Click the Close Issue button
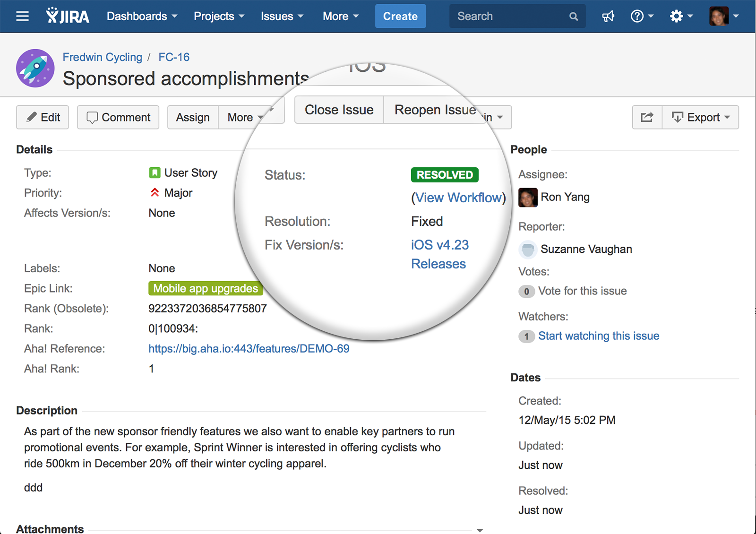Viewport: 756px width, 534px height. 339,110
